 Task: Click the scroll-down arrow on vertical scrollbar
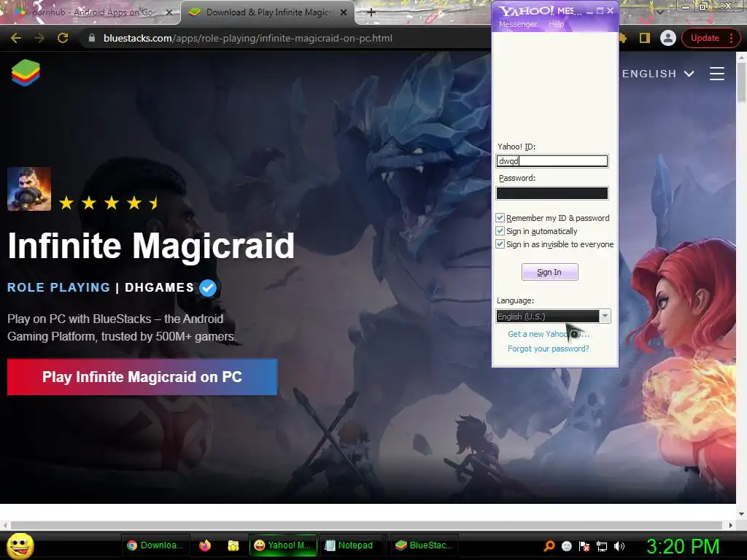pos(741,514)
